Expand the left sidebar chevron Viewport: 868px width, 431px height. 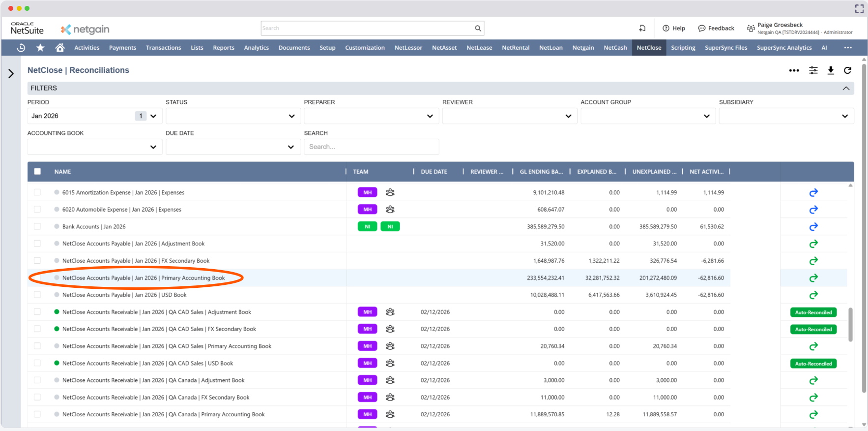click(11, 74)
